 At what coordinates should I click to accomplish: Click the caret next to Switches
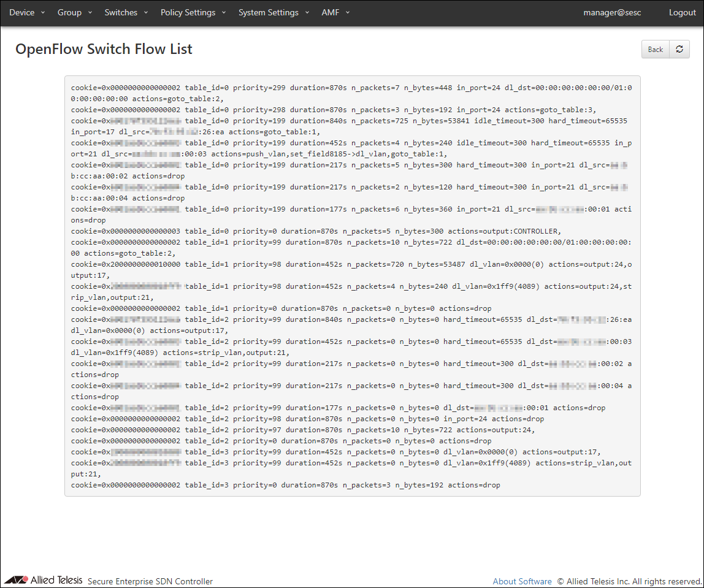coord(146,13)
